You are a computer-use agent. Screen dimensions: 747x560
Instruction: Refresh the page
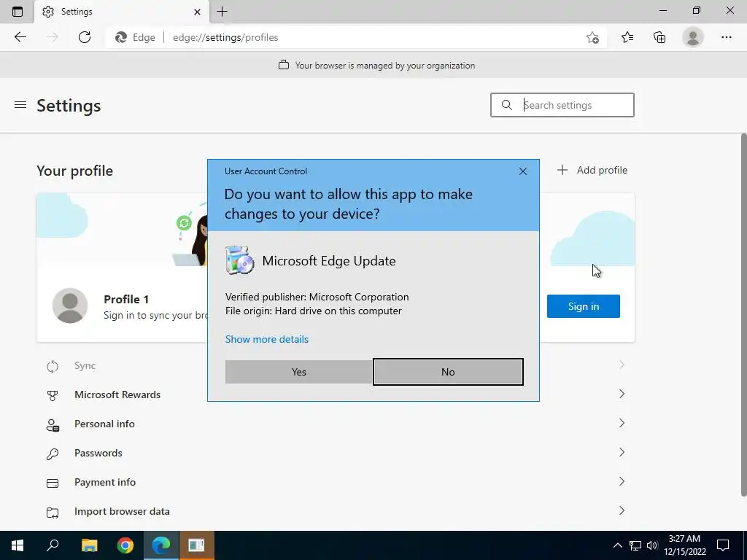click(85, 37)
